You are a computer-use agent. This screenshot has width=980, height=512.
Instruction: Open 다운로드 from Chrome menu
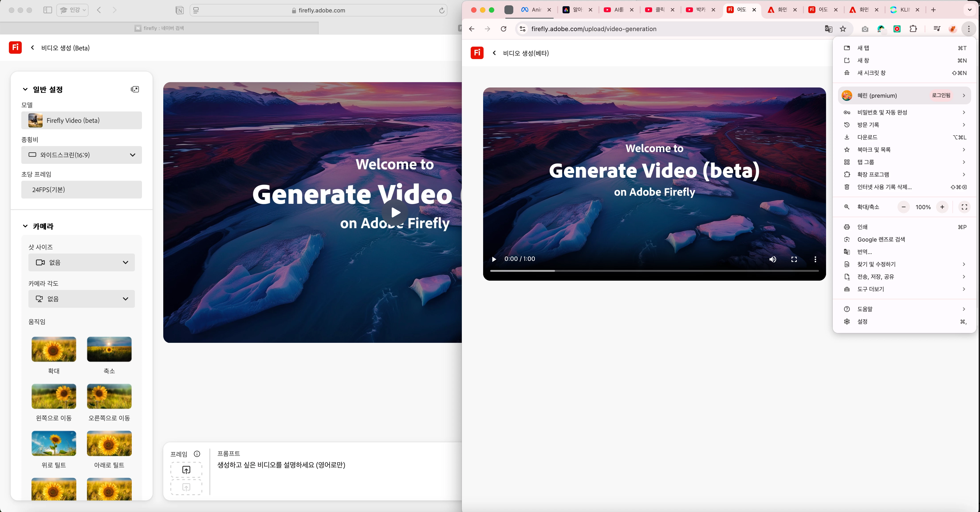coord(867,137)
